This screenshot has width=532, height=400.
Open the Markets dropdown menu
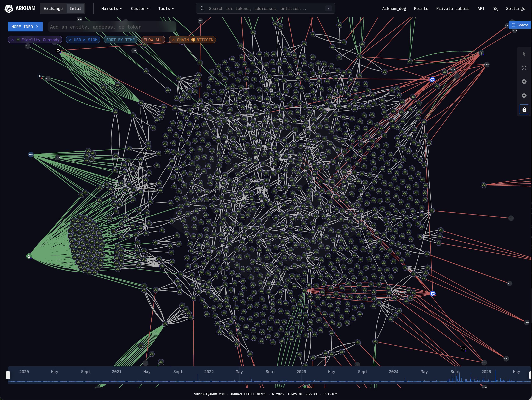[112, 8]
